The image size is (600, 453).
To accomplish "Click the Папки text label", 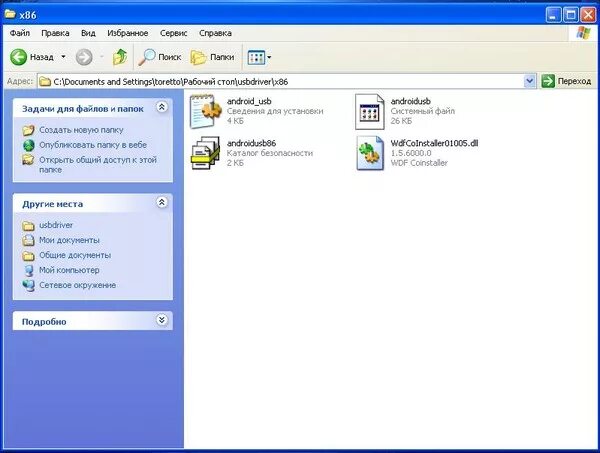I will tap(222, 57).
